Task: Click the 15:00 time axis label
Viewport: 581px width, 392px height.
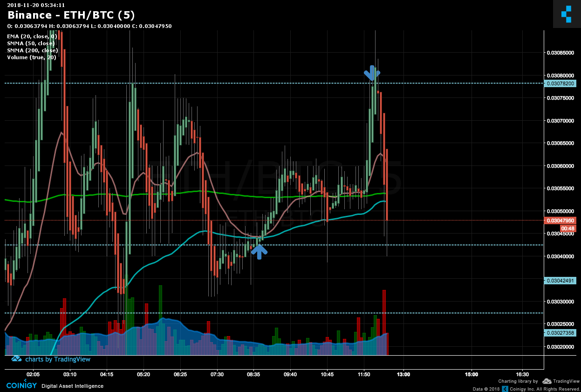Action: 472,374
